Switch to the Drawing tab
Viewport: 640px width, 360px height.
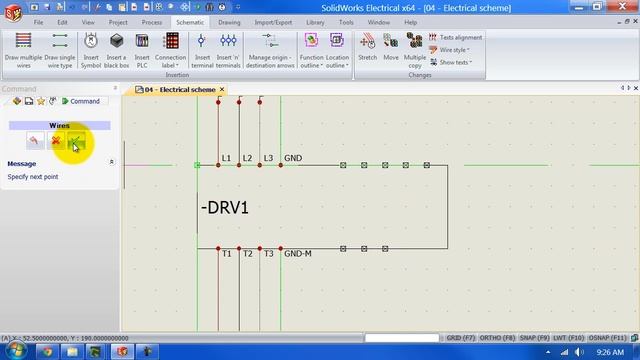pos(229,22)
